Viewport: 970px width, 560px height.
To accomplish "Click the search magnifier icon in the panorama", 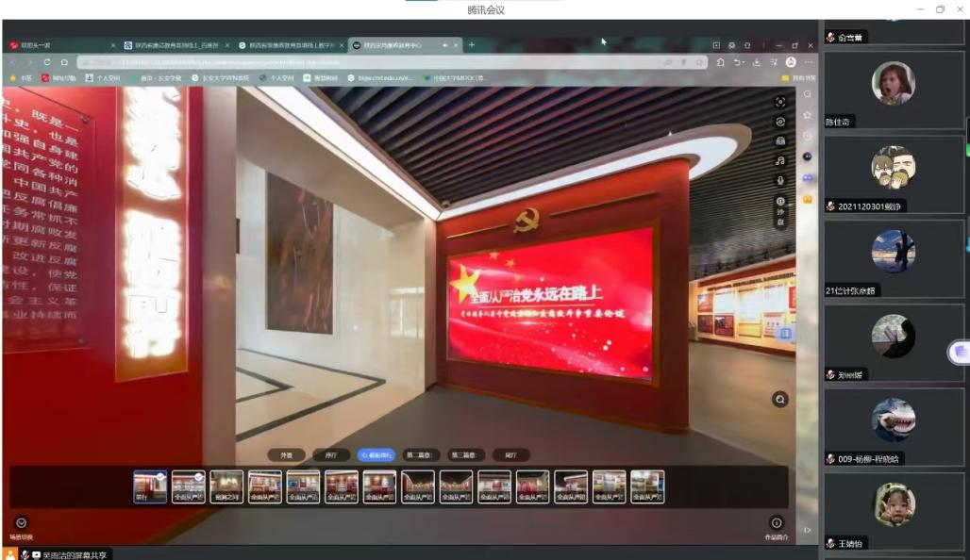I will pos(780,400).
